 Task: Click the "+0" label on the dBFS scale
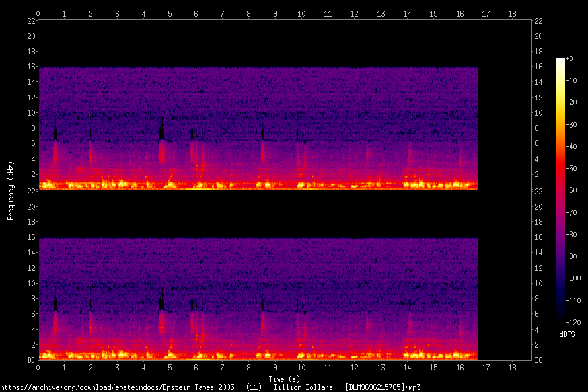tap(570, 59)
